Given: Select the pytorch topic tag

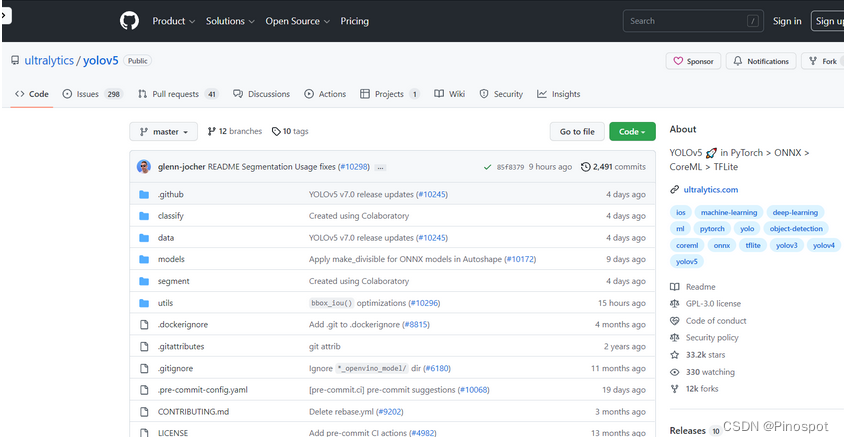Looking at the screenshot, I should tap(712, 229).
